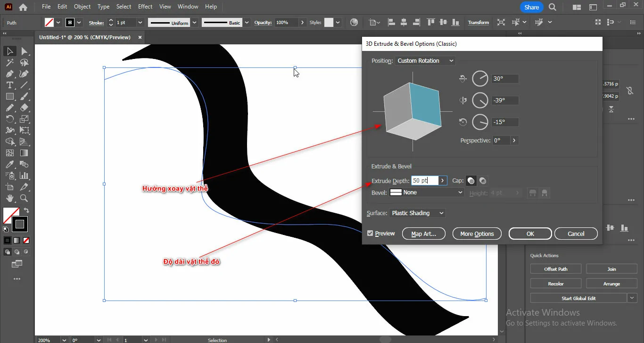Select the Direct Selection tool

(x=24, y=51)
